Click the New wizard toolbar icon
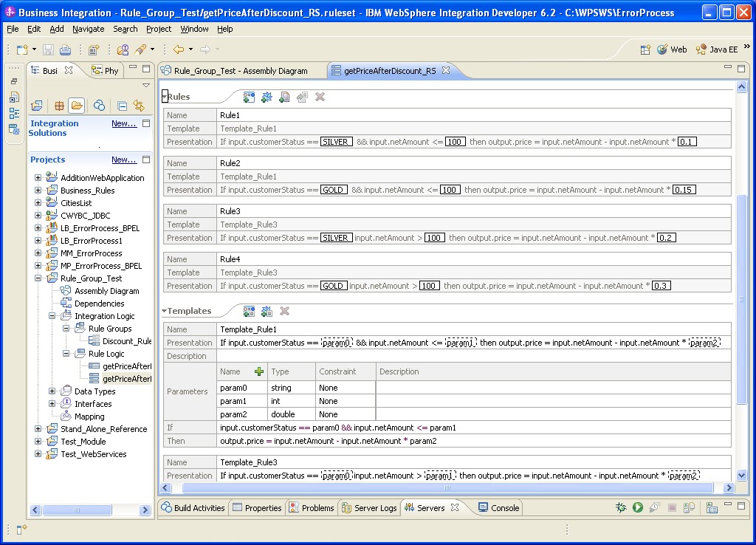This screenshot has height=545, width=756. [22, 49]
